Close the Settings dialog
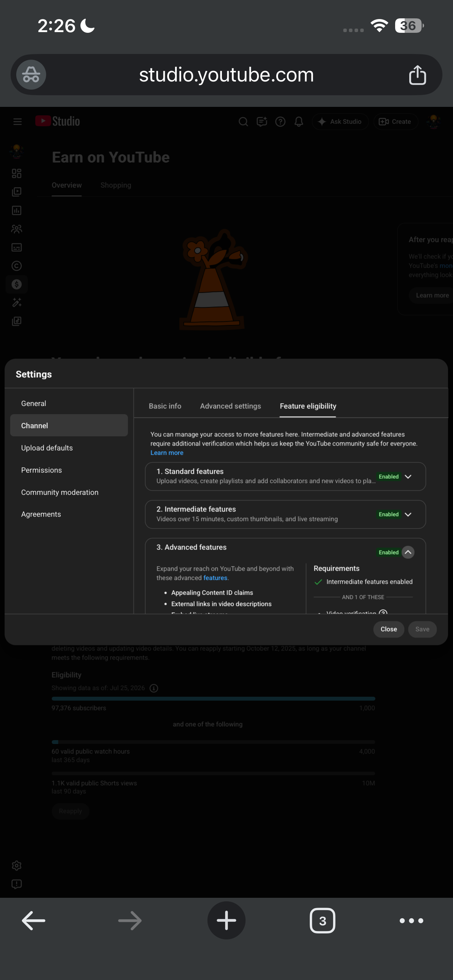The height and width of the screenshot is (980, 453). coord(389,629)
